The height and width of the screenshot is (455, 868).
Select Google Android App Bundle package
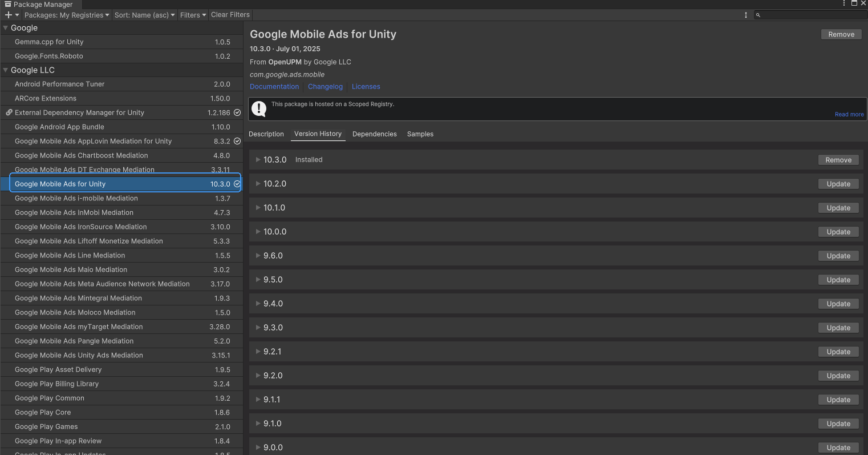point(121,127)
